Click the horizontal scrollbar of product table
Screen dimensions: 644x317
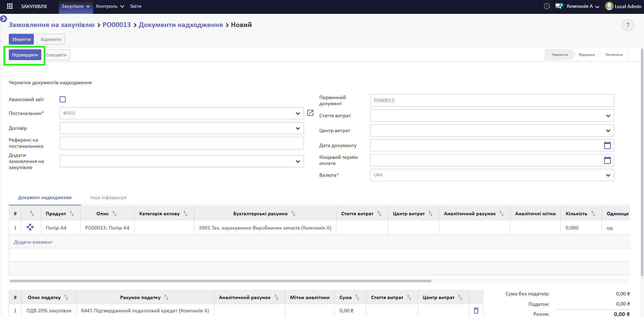pos(221,281)
